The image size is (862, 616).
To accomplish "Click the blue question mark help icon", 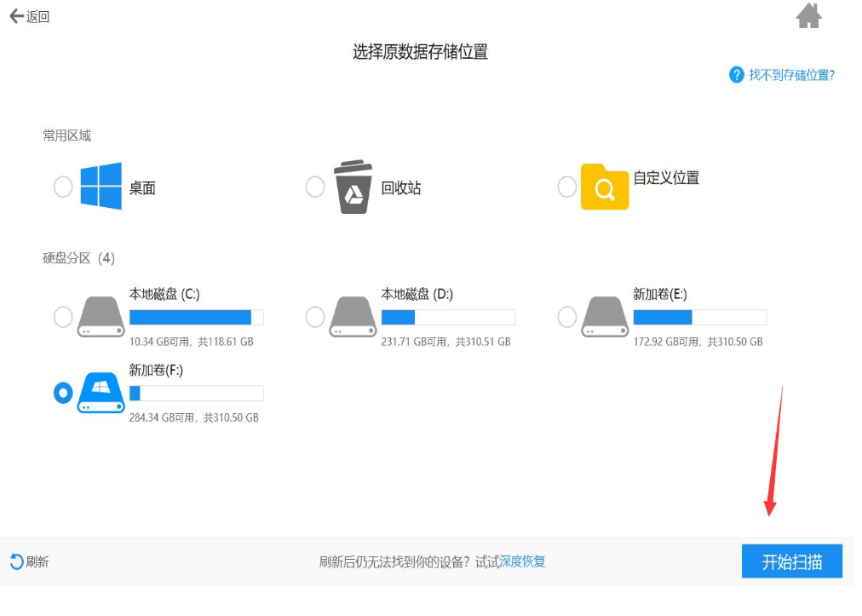I will (737, 75).
